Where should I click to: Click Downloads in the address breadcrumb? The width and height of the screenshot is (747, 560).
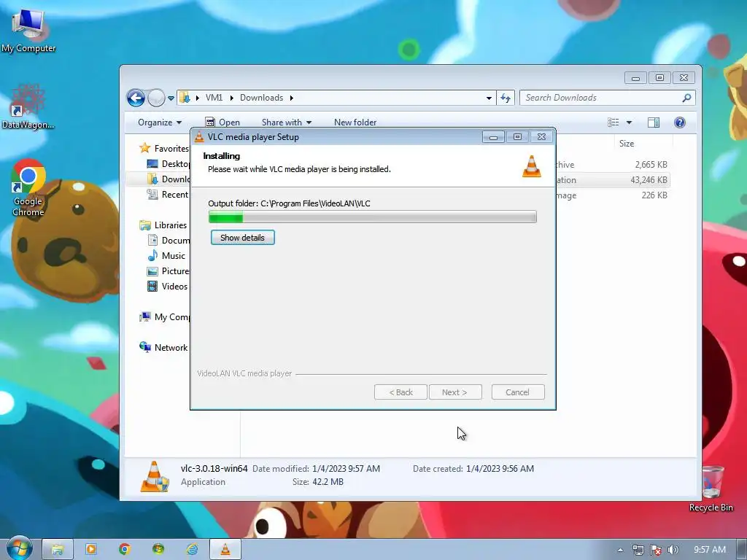point(262,98)
